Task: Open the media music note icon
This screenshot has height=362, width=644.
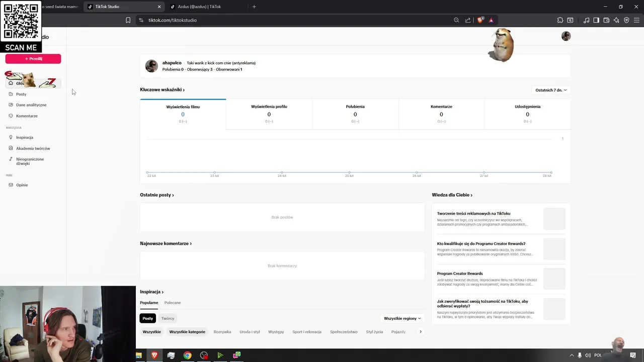Action: click(x=586, y=20)
